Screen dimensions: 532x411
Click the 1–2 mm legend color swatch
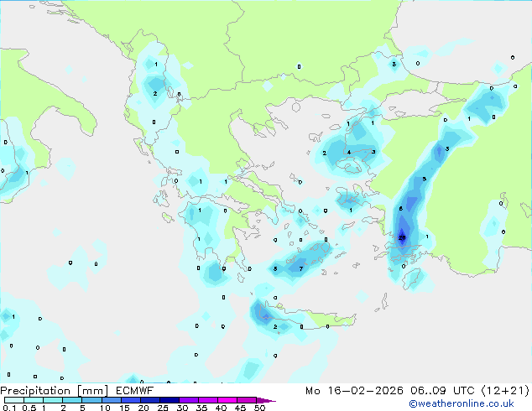[x=53, y=400]
